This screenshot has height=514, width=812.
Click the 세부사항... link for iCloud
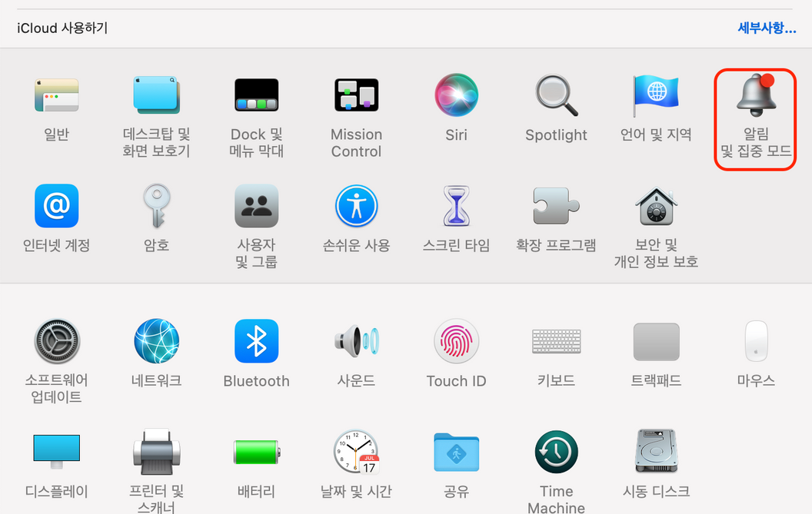coord(767,28)
